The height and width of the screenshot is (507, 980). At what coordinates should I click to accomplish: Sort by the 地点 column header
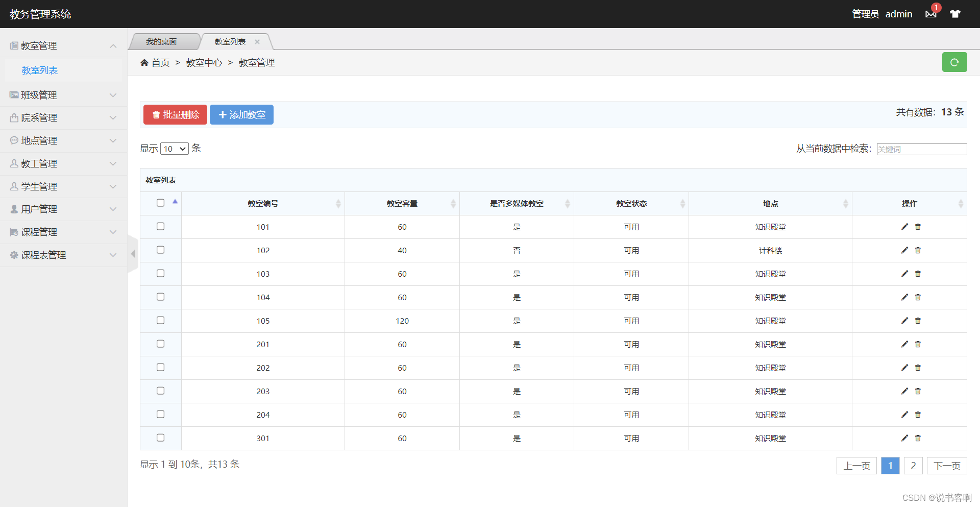770,203
